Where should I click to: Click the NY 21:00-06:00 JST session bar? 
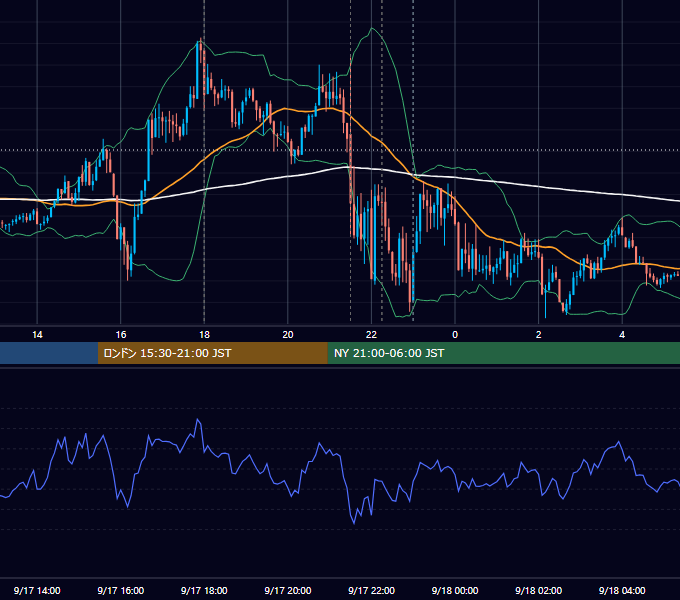point(503,353)
